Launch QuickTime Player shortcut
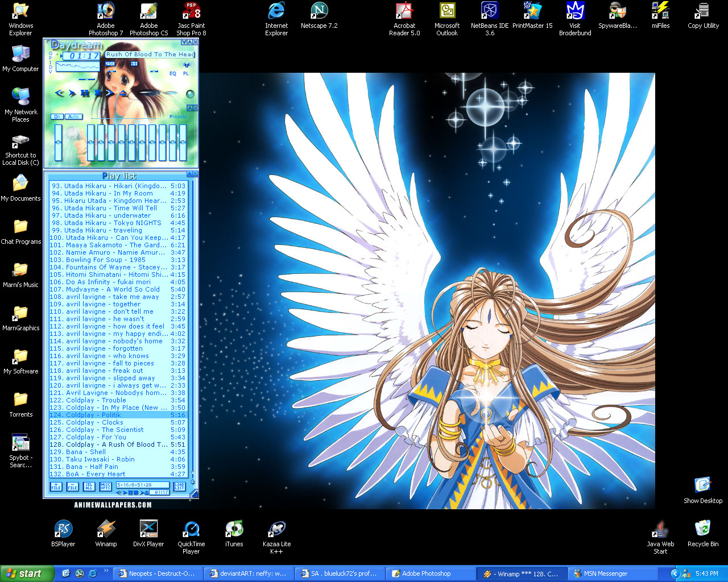Viewport: 728px width, 582px height. pyautogui.click(x=191, y=537)
